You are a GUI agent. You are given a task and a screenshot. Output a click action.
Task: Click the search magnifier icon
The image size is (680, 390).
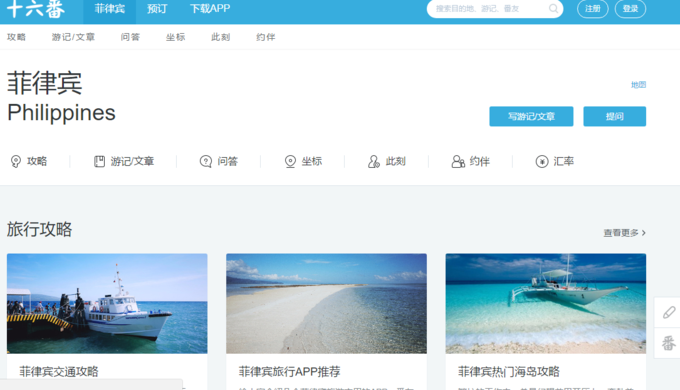[x=553, y=9]
